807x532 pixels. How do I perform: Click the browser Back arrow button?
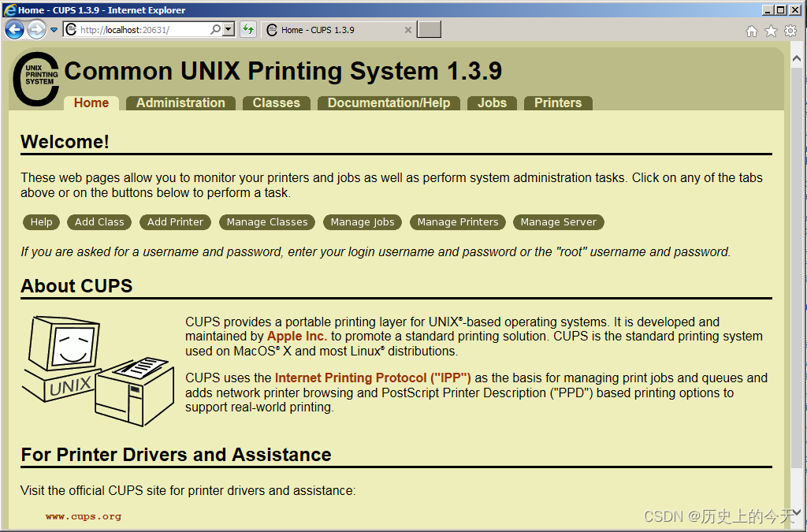pos(14,30)
